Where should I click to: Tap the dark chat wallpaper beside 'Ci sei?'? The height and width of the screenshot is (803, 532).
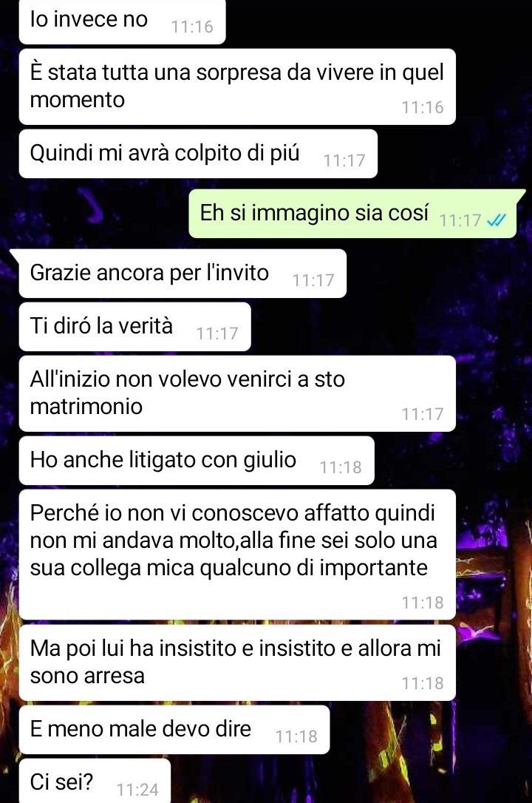(x=348, y=782)
